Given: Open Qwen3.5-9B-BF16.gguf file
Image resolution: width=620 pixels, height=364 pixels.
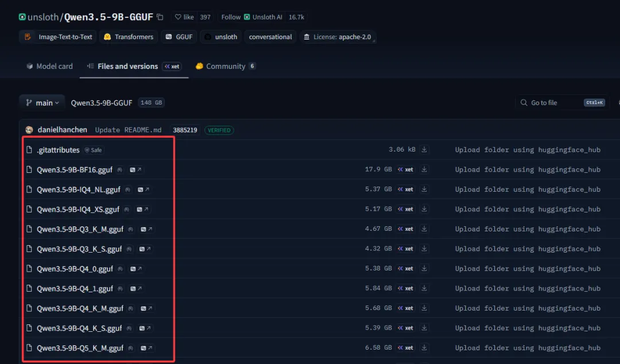Looking at the screenshot, I should (75, 170).
